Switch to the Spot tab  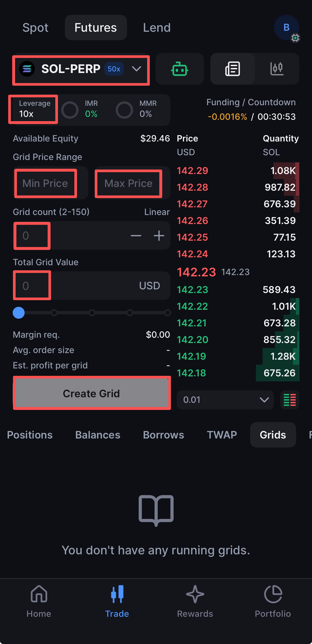tap(35, 28)
